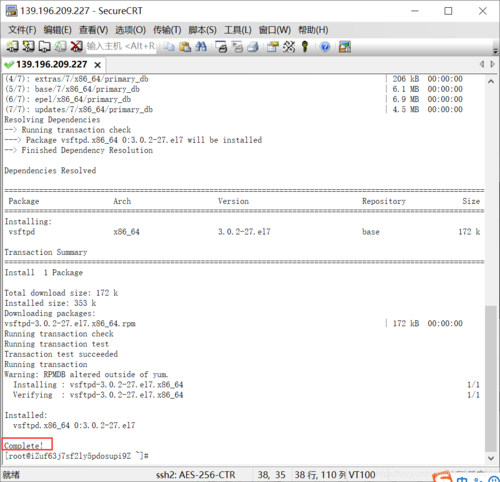
Task: Open the 选项(O) menu
Action: (130, 30)
